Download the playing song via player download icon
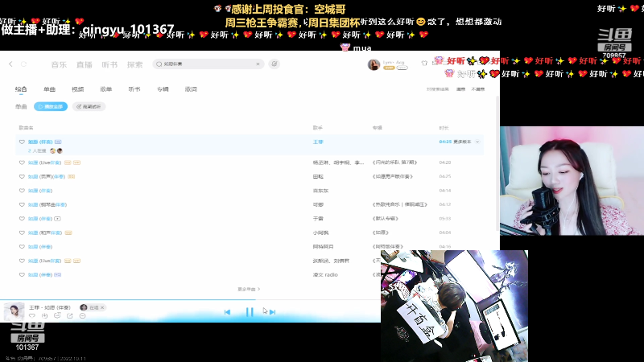The height and width of the screenshot is (362, 644). click(x=45, y=315)
